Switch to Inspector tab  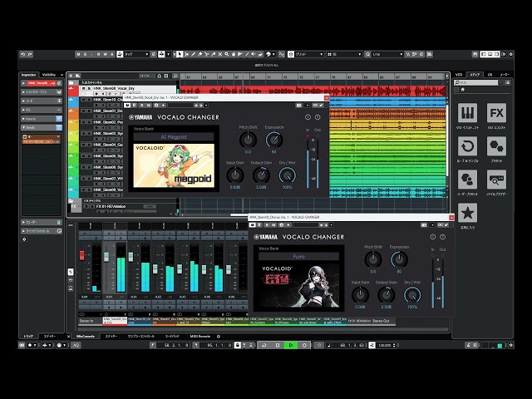click(29, 75)
